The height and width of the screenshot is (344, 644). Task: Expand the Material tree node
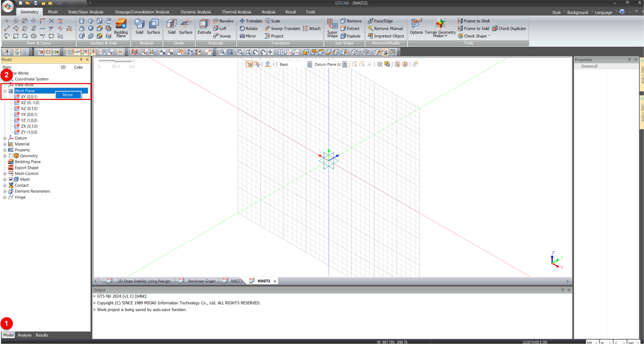pyautogui.click(x=5, y=144)
